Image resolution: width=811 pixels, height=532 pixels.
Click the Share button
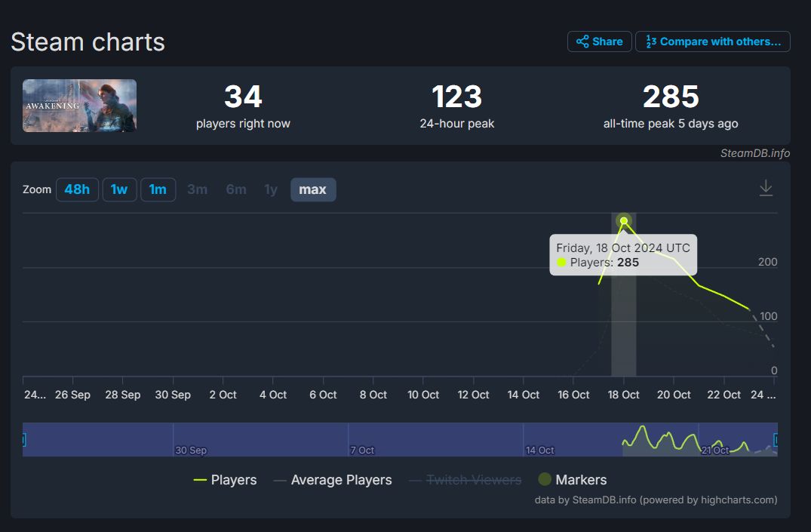tap(600, 42)
